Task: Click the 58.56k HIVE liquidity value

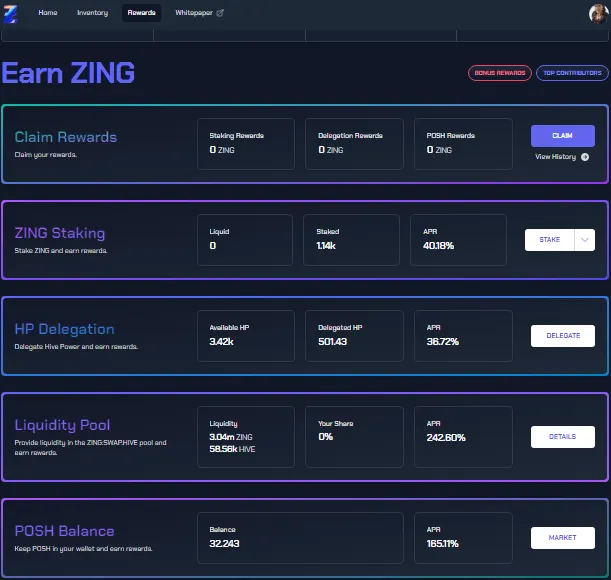Action: pyautogui.click(x=232, y=449)
